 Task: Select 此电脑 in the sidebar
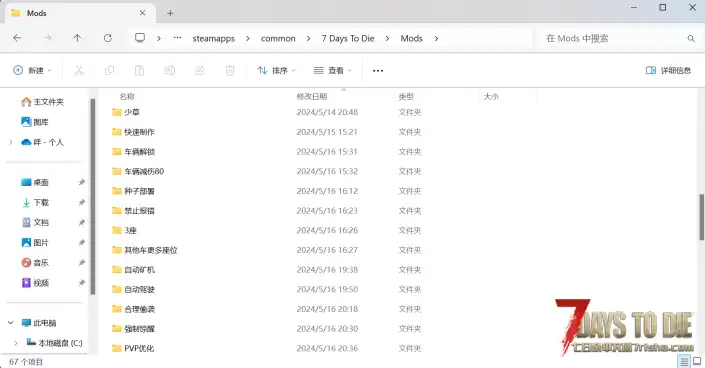pyautogui.click(x=39, y=323)
